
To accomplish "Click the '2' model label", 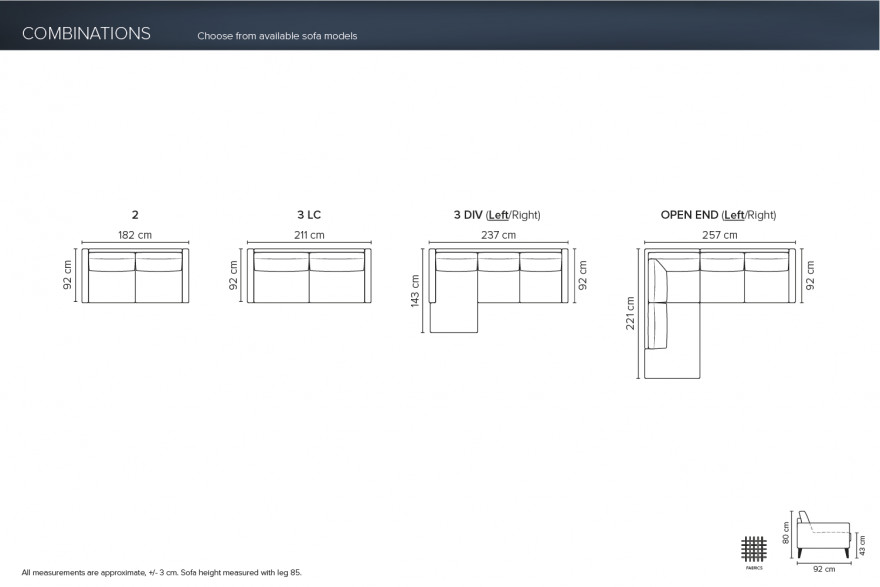I will pos(135,215).
